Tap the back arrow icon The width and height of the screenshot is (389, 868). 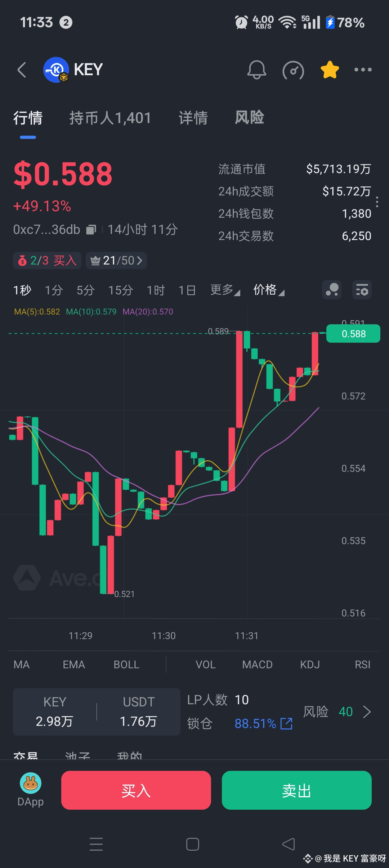point(22,70)
